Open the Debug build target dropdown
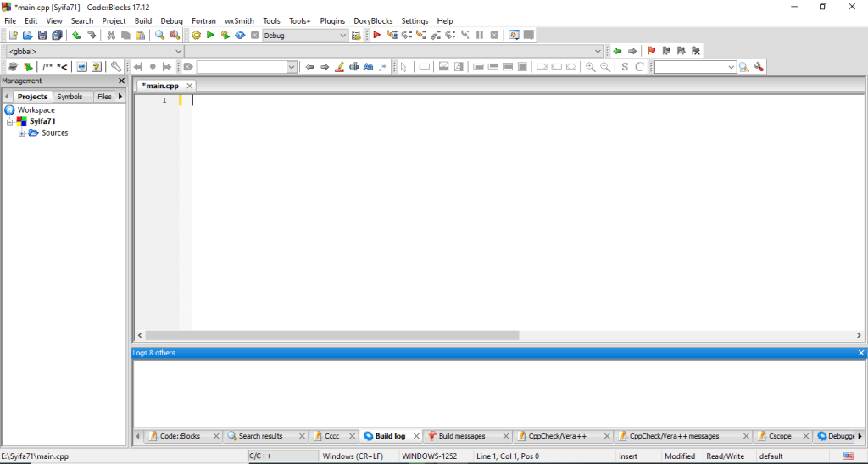The width and height of the screenshot is (868, 464). click(342, 36)
